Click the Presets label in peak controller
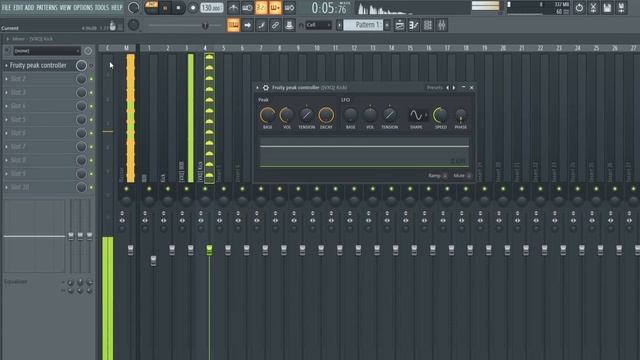The width and height of the screenshot is (640, 360). click(435, 87)
